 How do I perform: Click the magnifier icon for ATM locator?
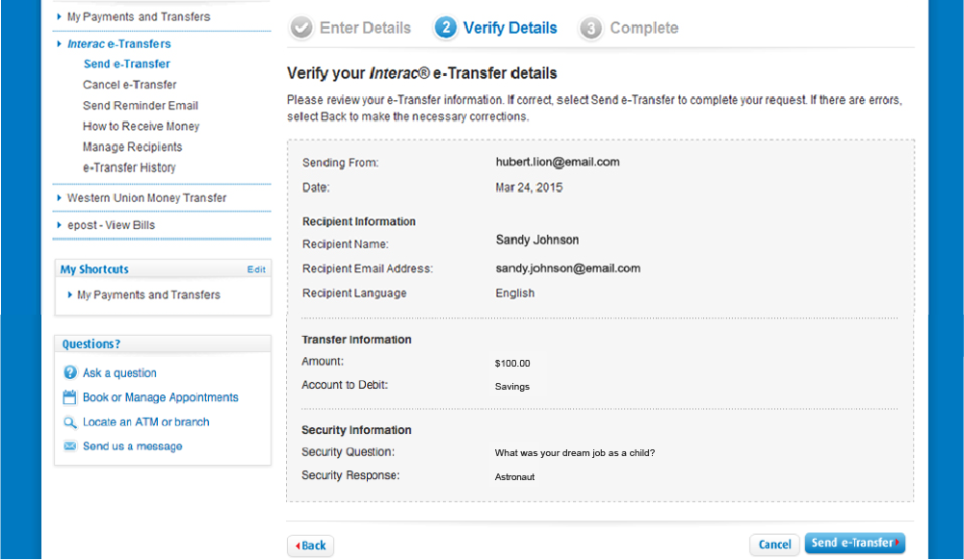[x=70, y=422]
